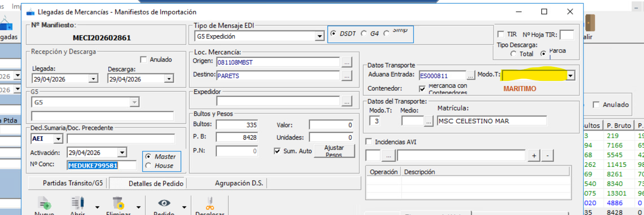Open the Tipo de Mensaje EDI combo box
The height and width of the screenshot is (215, 644).
click(319, 36)
